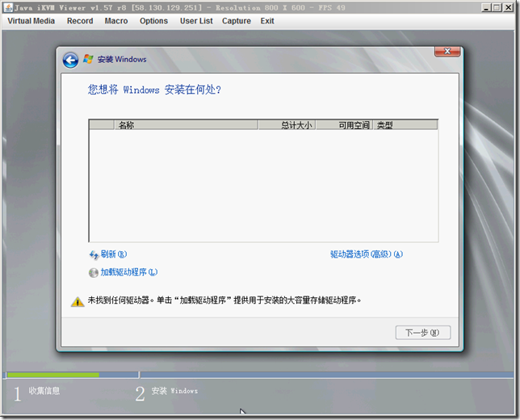This screenshot has width=520, height=420.
Task: Click the 刷新(R) refresh link
Action: pyautogui.click(x=114, y=254)
